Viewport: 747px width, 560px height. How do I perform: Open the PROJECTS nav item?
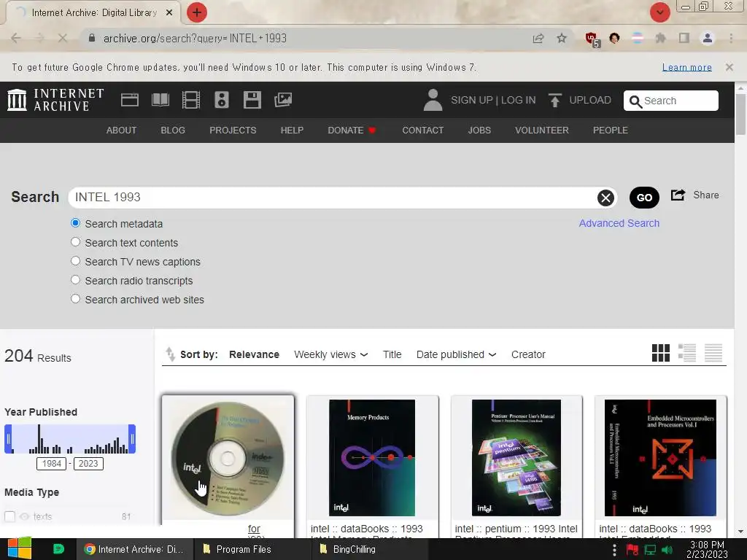[233, 130]
